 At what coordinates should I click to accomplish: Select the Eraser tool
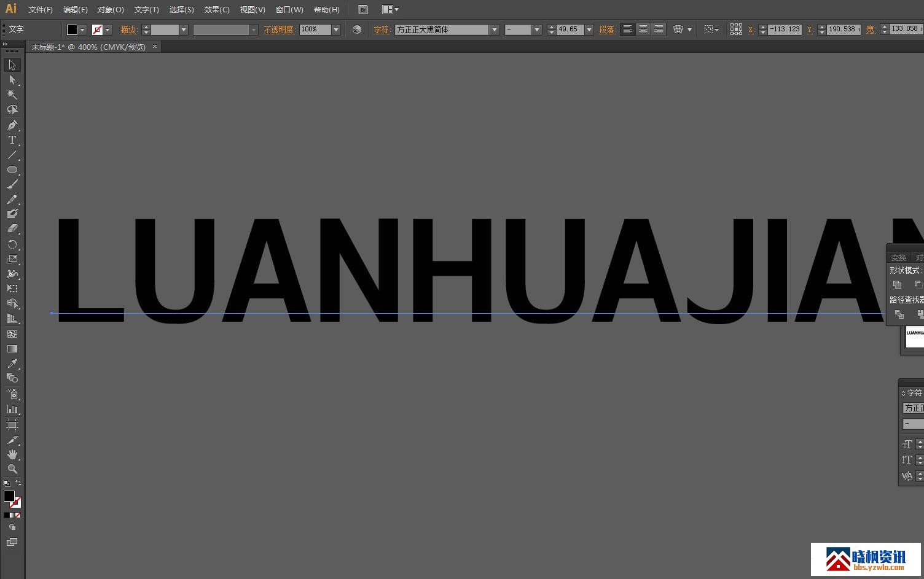(x=12, y=228)
